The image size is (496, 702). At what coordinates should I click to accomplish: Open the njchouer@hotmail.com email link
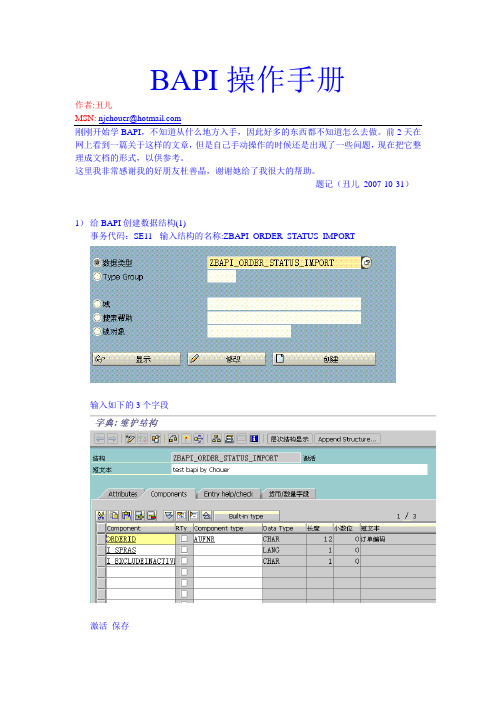(140, 118)
